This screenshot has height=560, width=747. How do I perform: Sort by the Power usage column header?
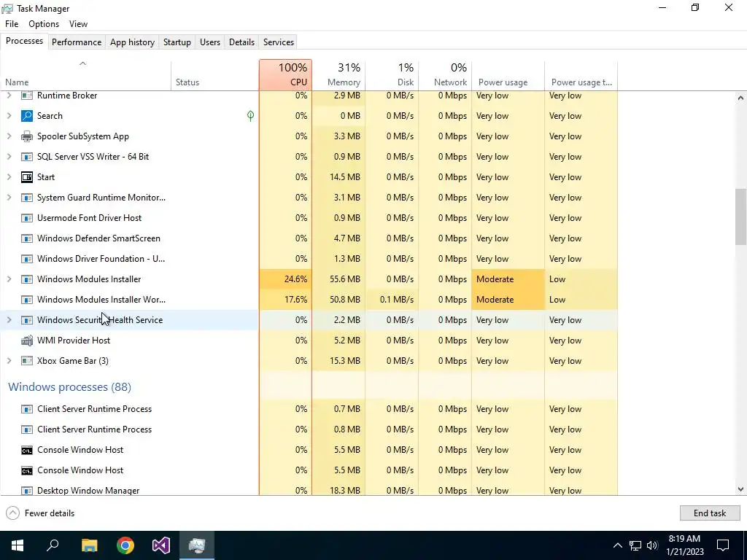(508, 75)
